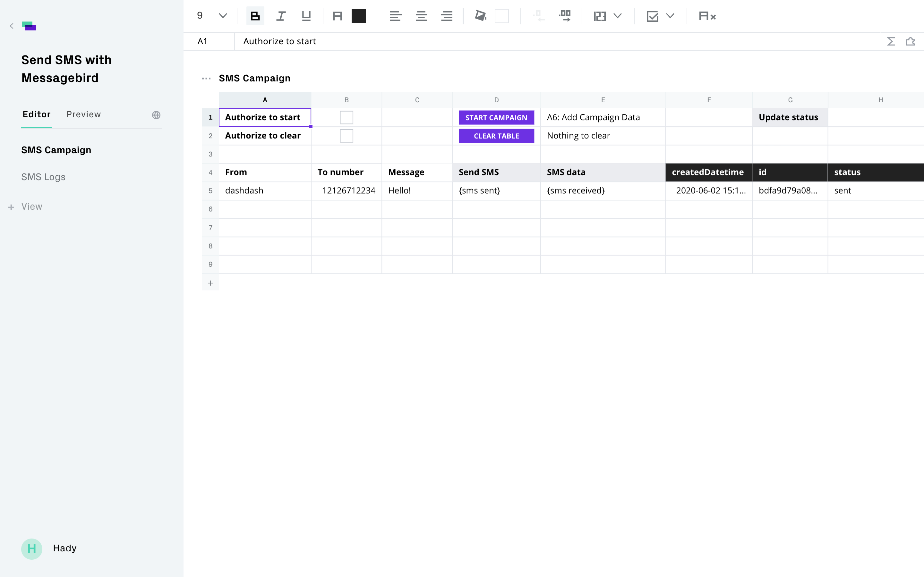924x577 pixels.
Task: Open the black text color swatch
Action: point(358,16)
